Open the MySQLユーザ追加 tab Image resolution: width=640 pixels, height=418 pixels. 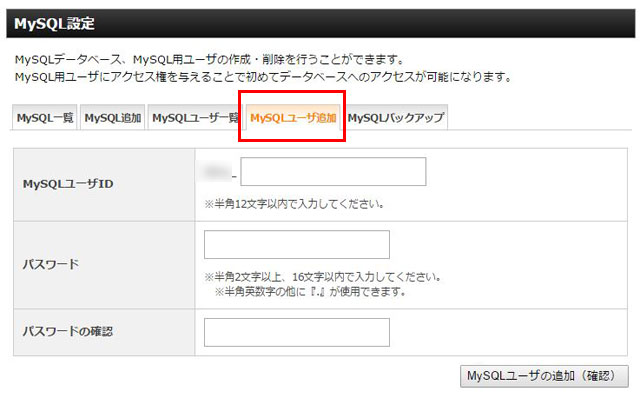[293, 118]
